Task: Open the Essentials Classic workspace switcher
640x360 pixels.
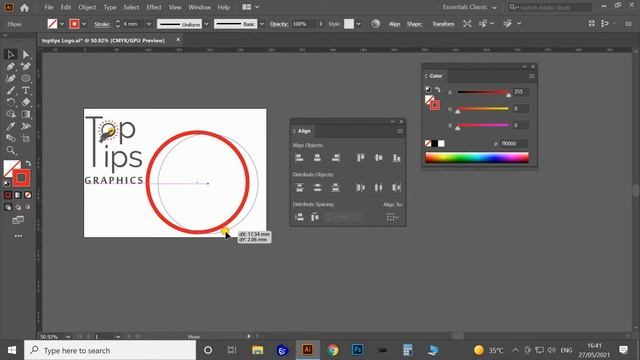Action: pos(469,7)
